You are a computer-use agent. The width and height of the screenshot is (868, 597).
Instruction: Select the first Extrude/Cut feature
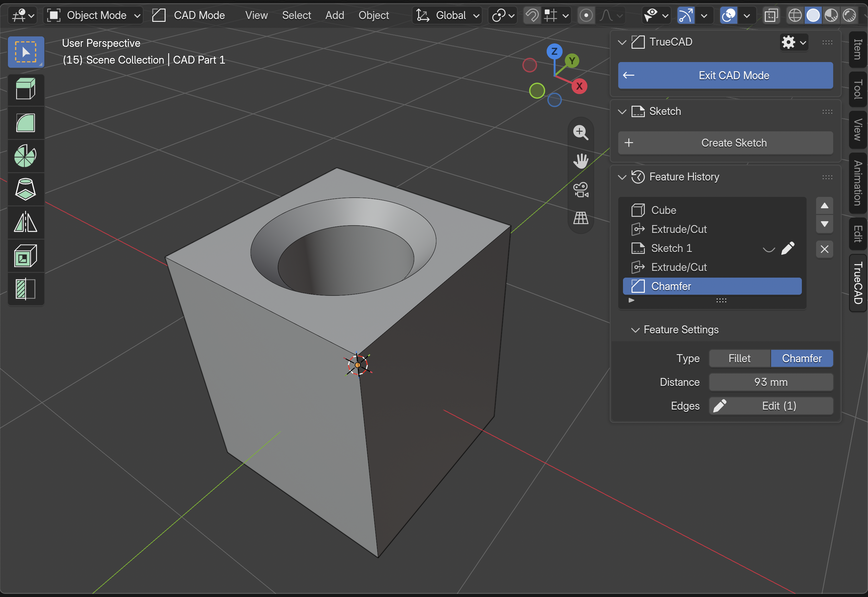(712, 229)
